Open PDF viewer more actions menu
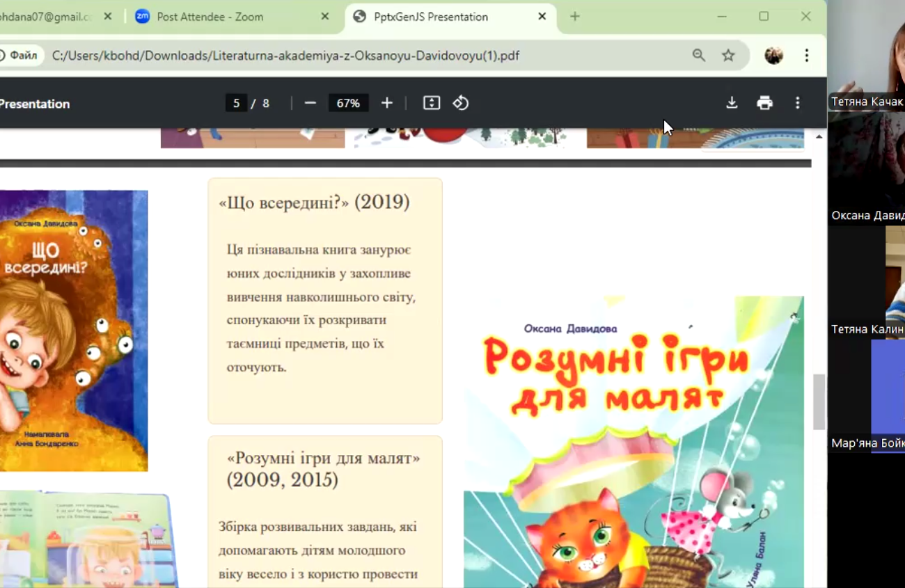905x588 pixels. pos(798,104)
